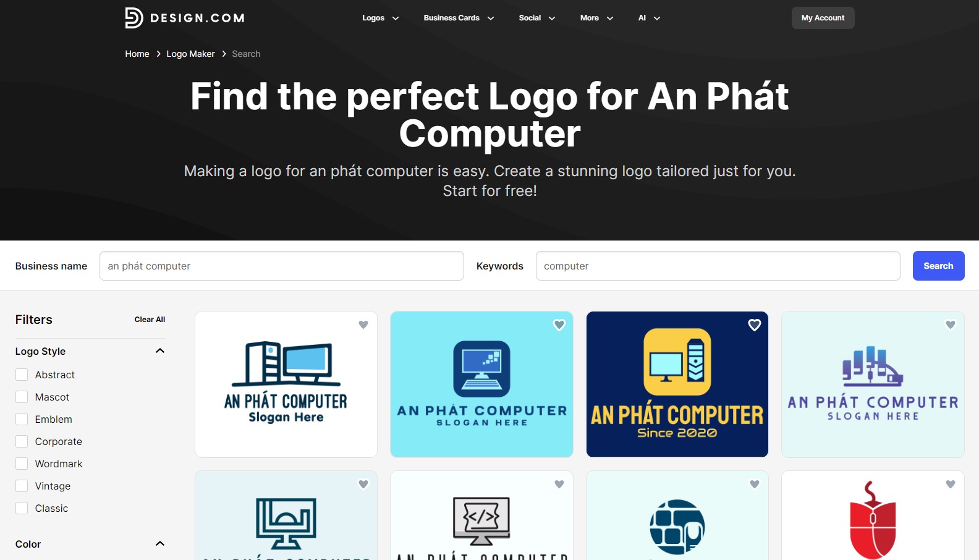Collapse the Color filter section
979x560 pixels.
pos(160,544)
